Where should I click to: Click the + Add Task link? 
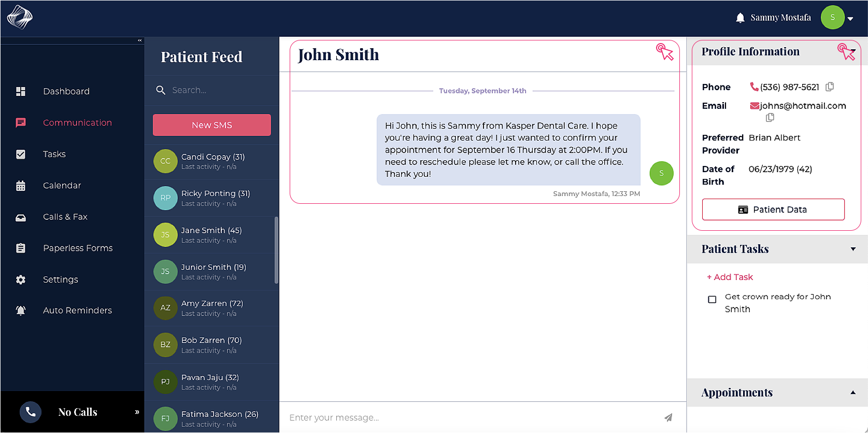click(730, 277)
